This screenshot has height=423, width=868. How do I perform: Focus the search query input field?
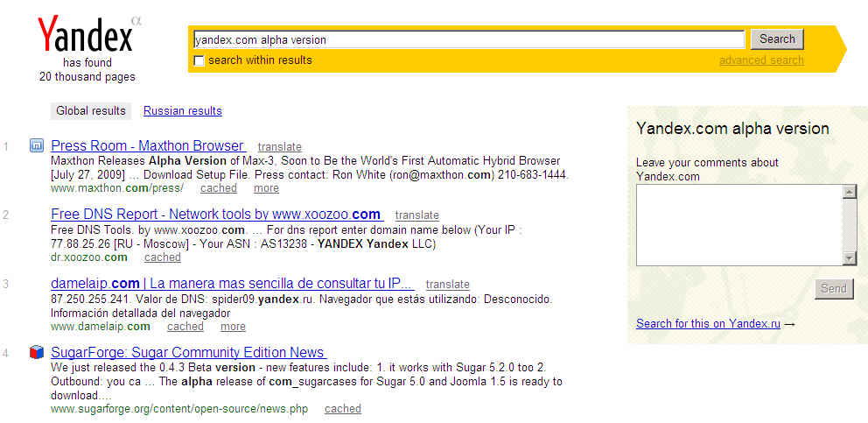coord(469,39)
